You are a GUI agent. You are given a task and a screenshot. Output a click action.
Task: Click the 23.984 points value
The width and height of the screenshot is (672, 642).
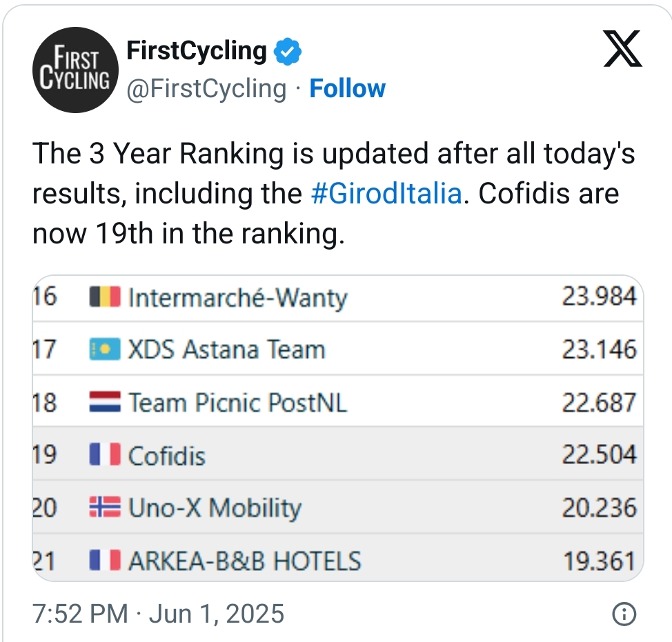pyautogui.click(x=598, y=297)
